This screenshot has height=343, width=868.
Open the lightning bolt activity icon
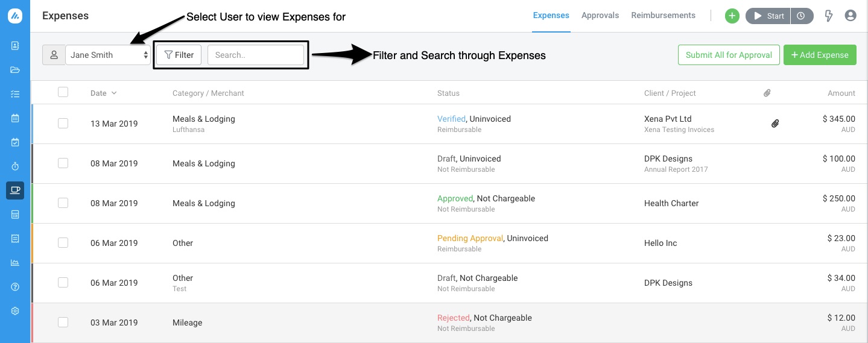pos(829,16)
